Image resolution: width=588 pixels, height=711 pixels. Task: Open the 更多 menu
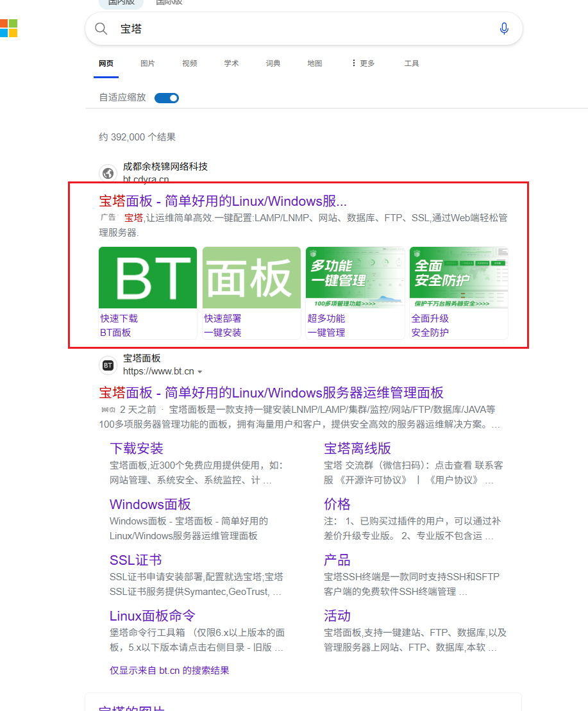[x=363, y=63]
